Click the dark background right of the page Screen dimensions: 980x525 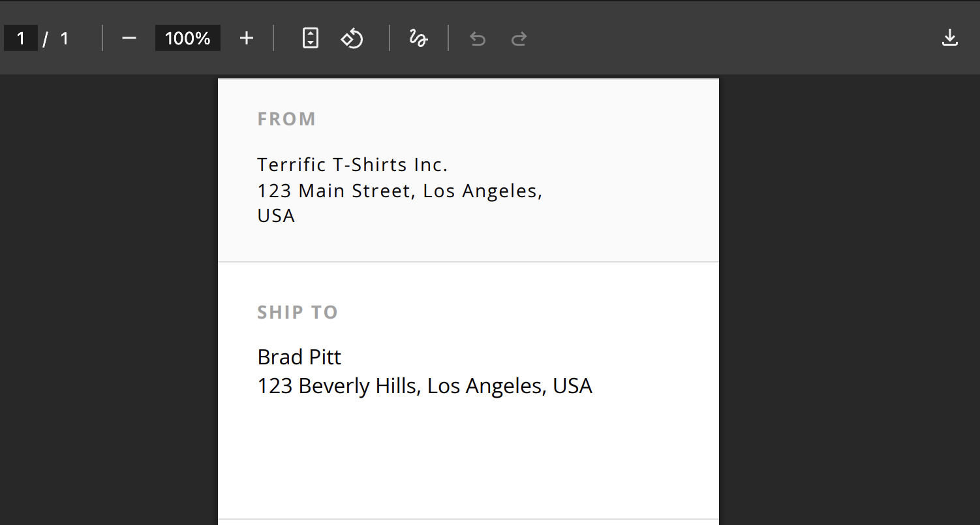coord(848,294)
